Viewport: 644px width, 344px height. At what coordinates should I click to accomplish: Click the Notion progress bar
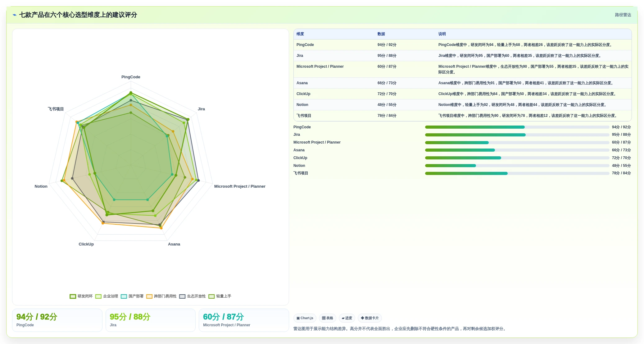click(x=517, y=166)
